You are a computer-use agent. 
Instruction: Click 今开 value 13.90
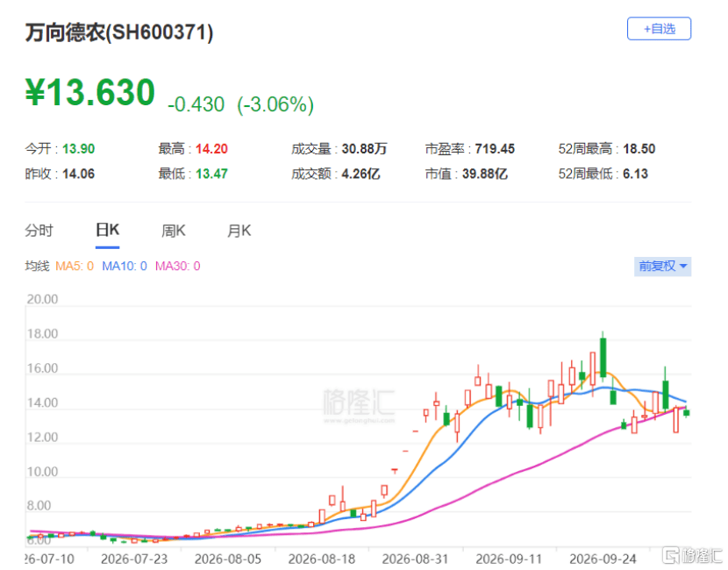click(78, 149)
